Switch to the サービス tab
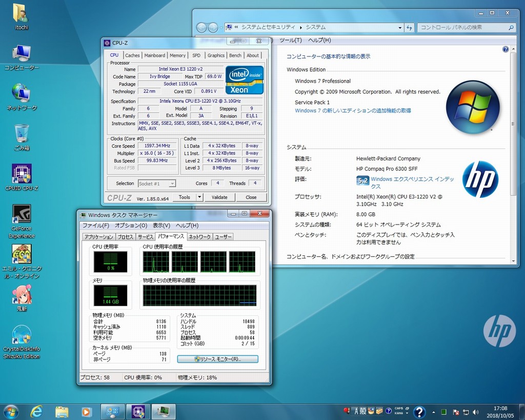This screenshot has width=525, height=420. [x=145, y=237]
